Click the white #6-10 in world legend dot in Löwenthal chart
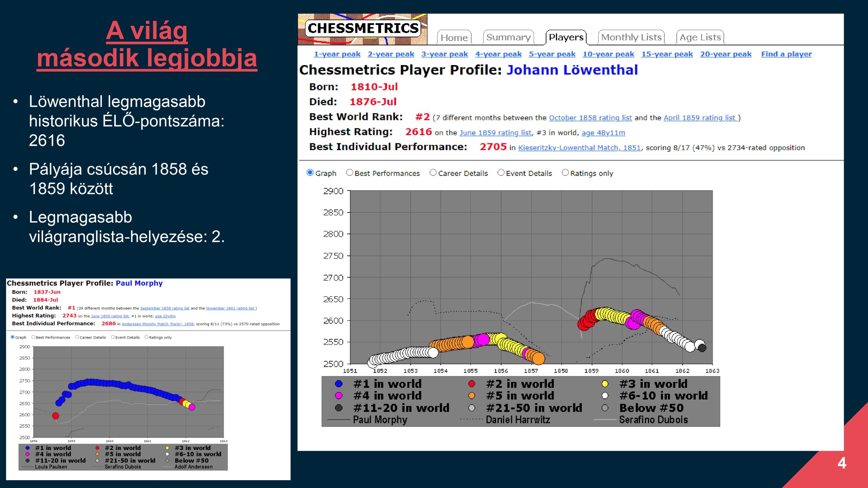This screenshot has height=488, width=868. point(605,396)
